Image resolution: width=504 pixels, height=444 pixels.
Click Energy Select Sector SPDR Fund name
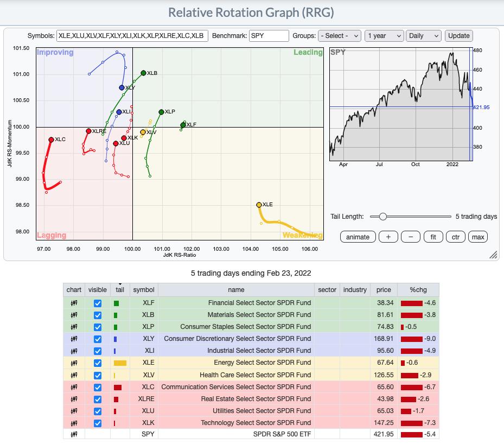pos(262,363)
